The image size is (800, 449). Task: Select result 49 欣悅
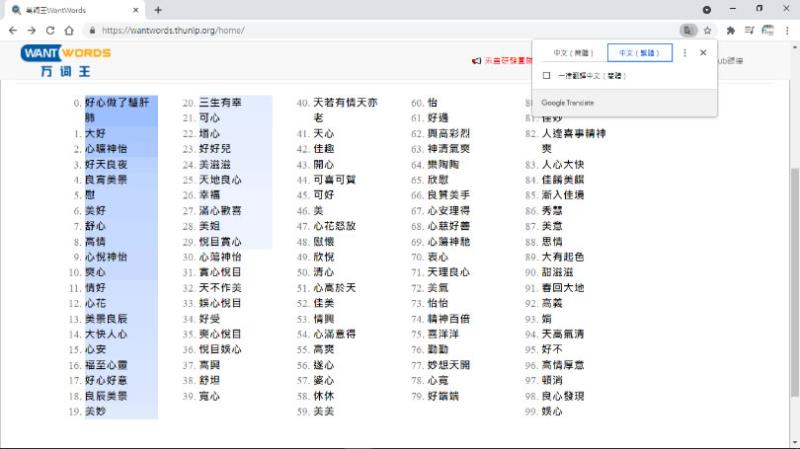coord(323,257)
